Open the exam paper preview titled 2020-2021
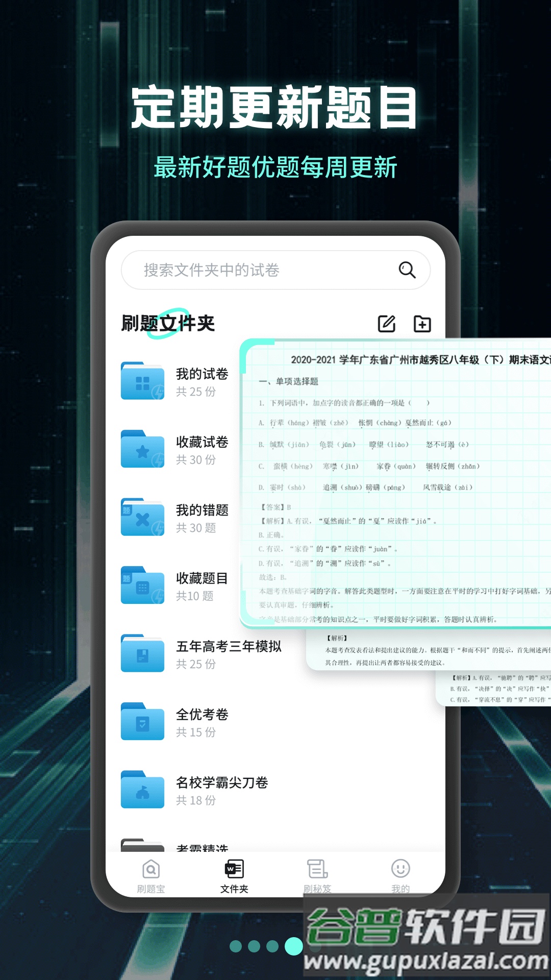 click(396, 483)
